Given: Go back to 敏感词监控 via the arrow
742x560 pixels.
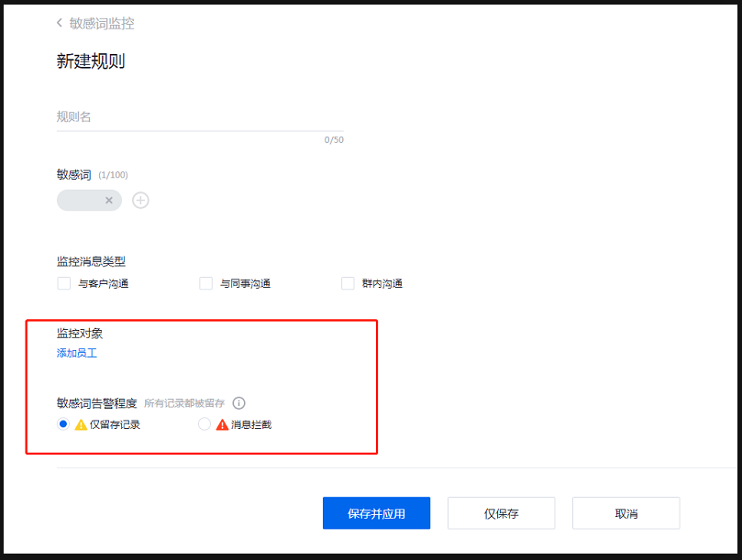Looking at the screenshot, I should point(60,23).
